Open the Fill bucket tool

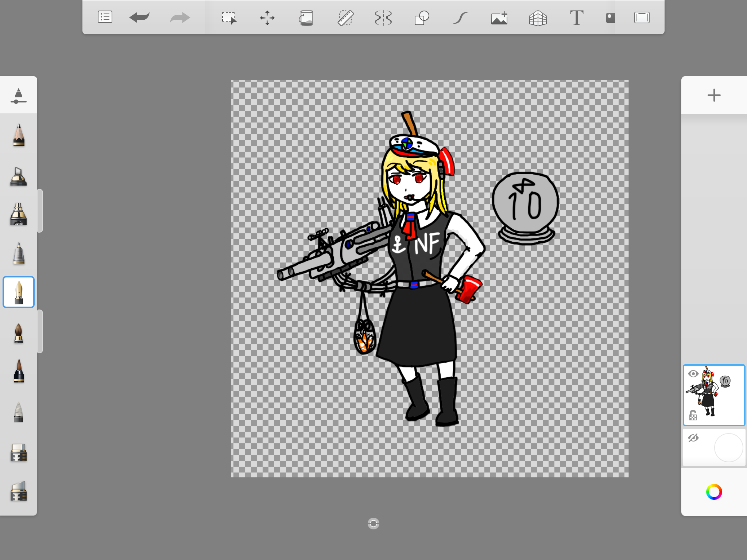pyautogui.click(x=307, y=17)
